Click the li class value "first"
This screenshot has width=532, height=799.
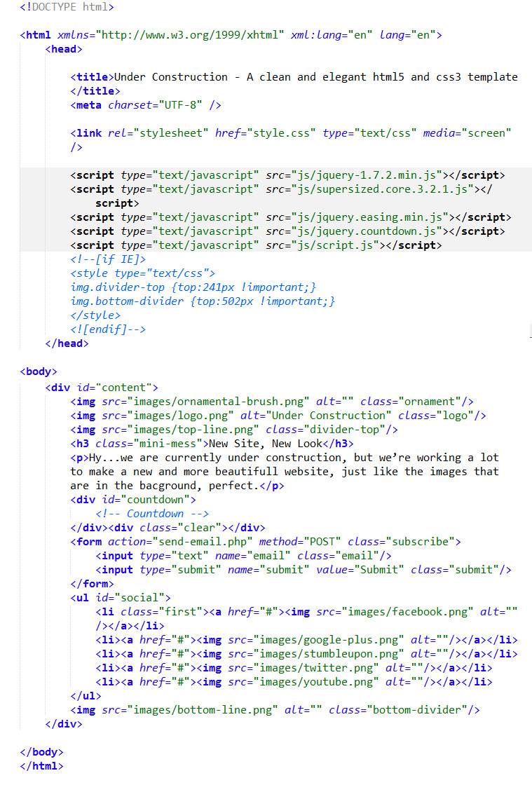point(180,612)
